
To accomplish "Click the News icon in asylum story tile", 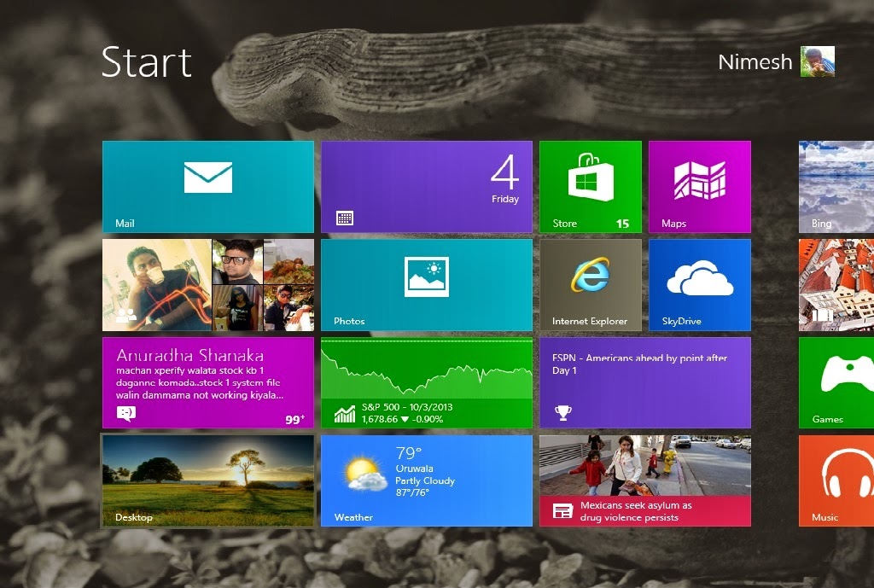I will [x=562, y=511].
